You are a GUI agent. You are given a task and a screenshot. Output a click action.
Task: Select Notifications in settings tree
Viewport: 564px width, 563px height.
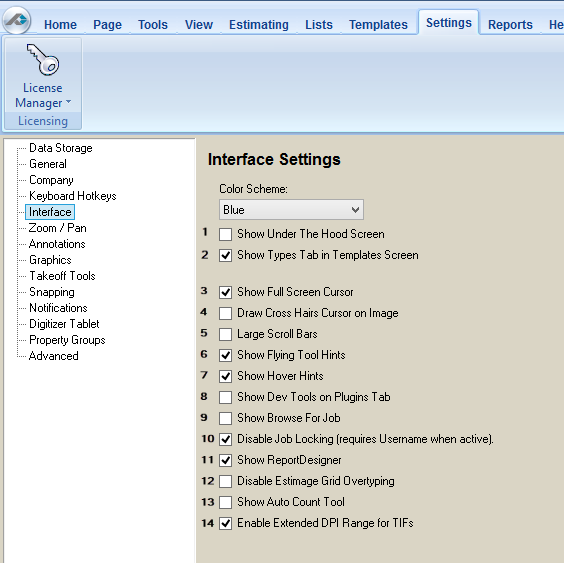(58, 308)
